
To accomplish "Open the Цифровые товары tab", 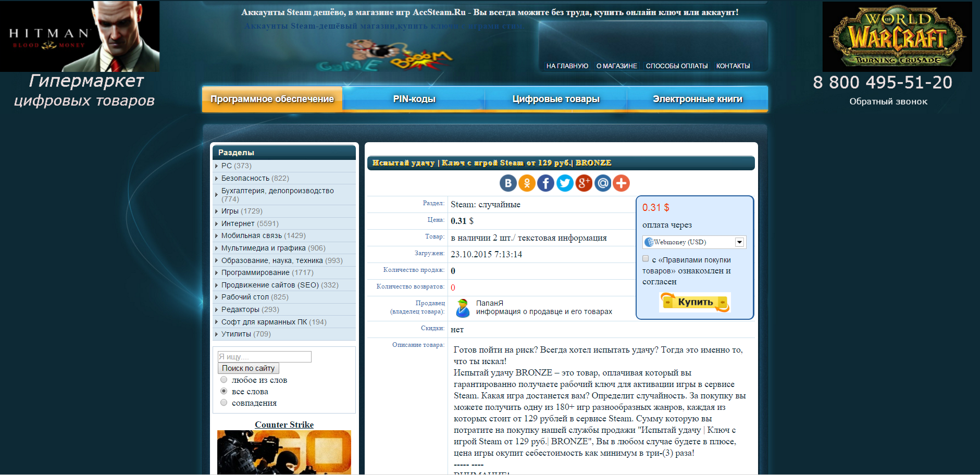I will (x=556, y=99).
